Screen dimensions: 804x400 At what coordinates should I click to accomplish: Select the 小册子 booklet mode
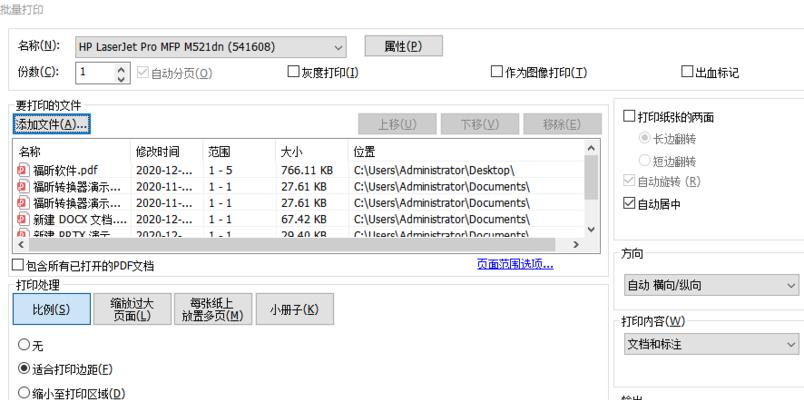(294, 309)
